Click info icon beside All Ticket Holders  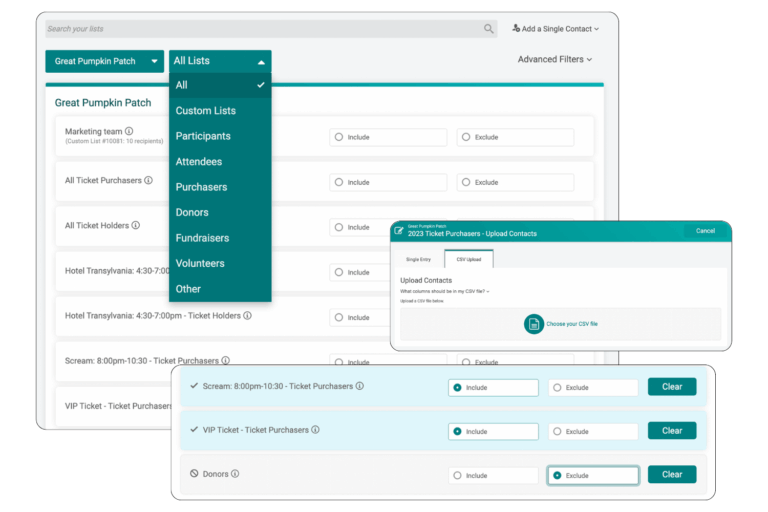click(x=136, y=226)
